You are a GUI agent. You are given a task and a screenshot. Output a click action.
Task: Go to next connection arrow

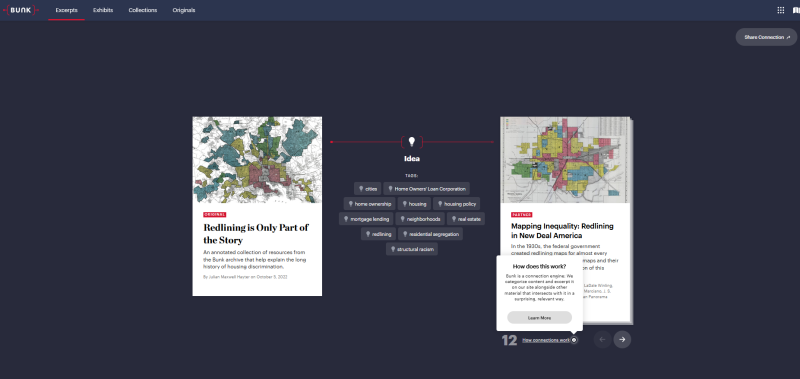(622, 339)
